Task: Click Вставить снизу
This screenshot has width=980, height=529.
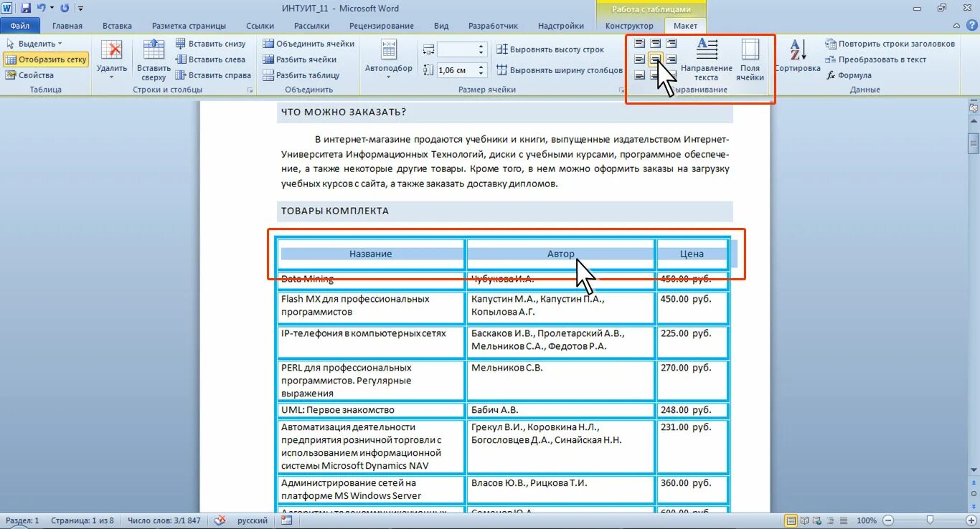Action: (x=211, y=44)
